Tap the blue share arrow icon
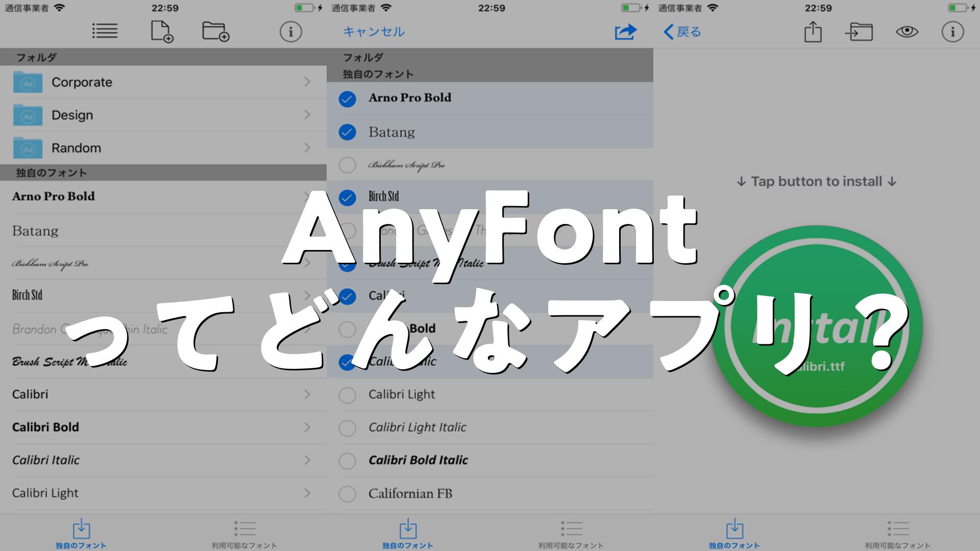This screenshot has width=980, height=551. (x=625, y=32)
